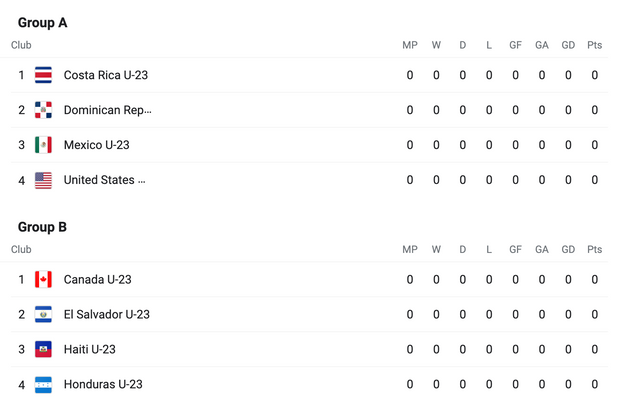Click the Group B heading
Image resolution: width=636 pixels, height=419 pixels.
click(43, 227)
